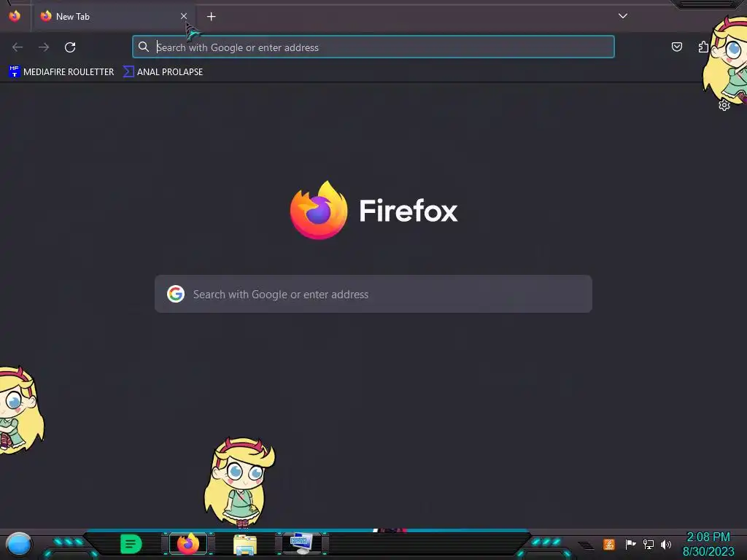
Task: Click the Google G icon in search box
Action: pos(176,294)
